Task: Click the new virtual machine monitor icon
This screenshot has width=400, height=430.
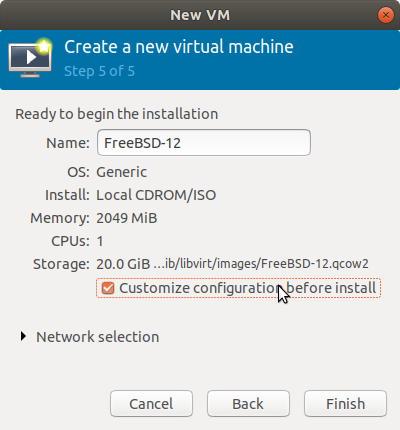Action: point(30,59)
